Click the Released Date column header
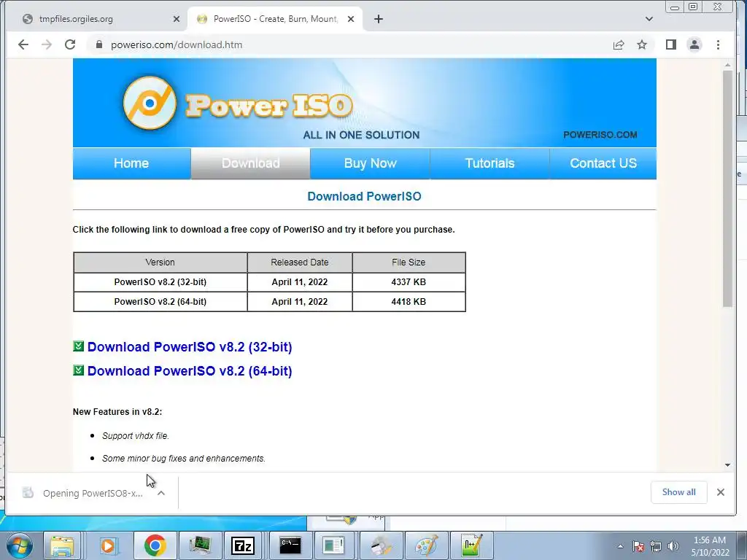747x560 pixels. pos(300,262)
